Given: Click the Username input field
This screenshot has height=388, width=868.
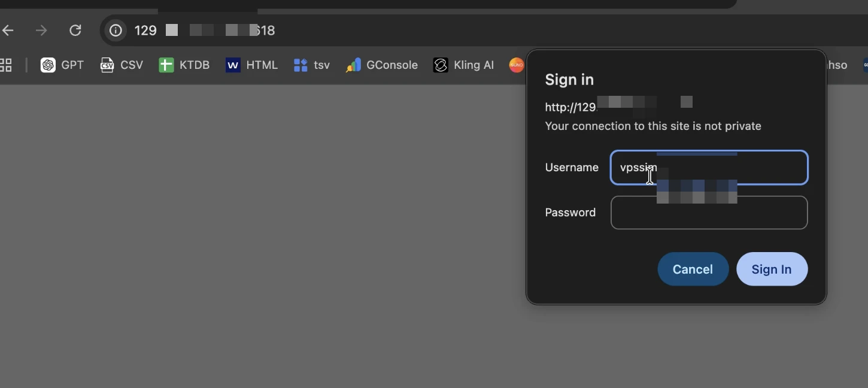Looking at the screenshot, I should coord(709,168).
